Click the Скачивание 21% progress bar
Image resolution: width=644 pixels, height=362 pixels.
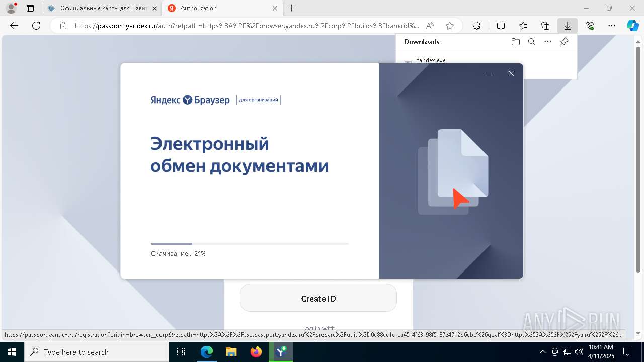click(x=250, y=244)
